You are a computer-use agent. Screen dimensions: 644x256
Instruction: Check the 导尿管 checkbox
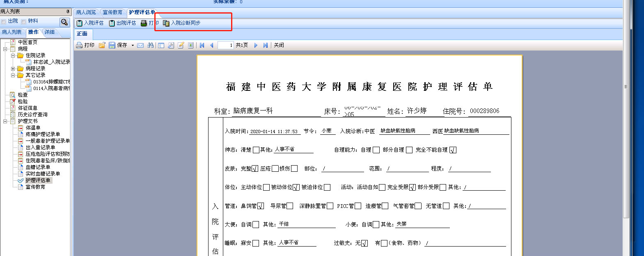click(x=290, y=206)
